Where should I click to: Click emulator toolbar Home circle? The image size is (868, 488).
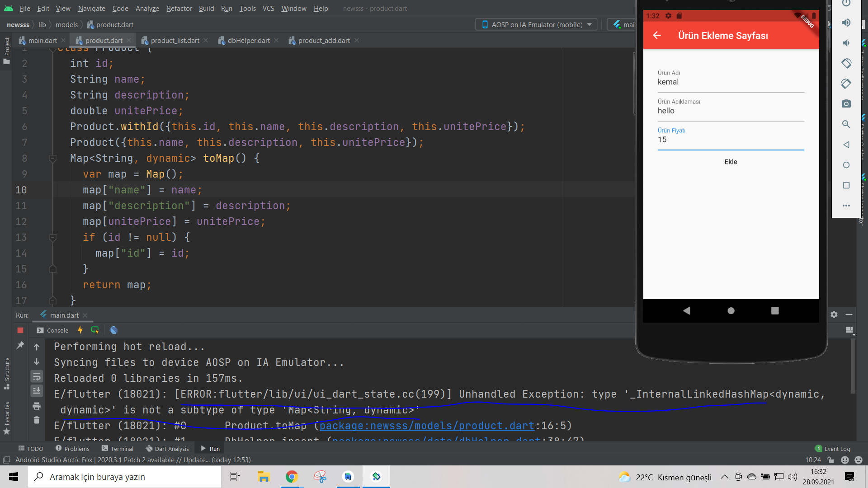[x=846, y=165]
